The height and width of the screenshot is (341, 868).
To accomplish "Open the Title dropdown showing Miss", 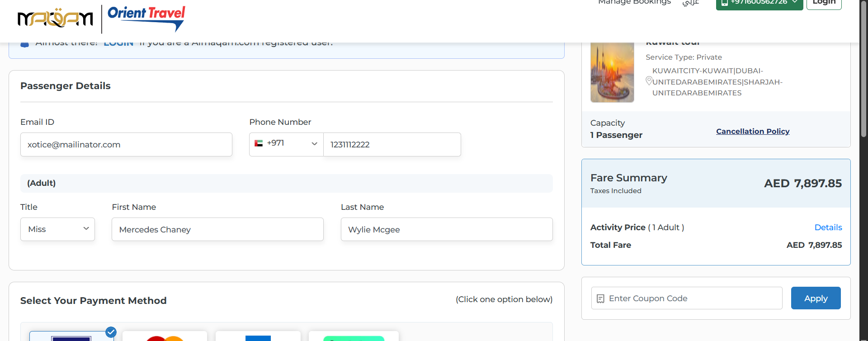I will (x=57, y=229).
